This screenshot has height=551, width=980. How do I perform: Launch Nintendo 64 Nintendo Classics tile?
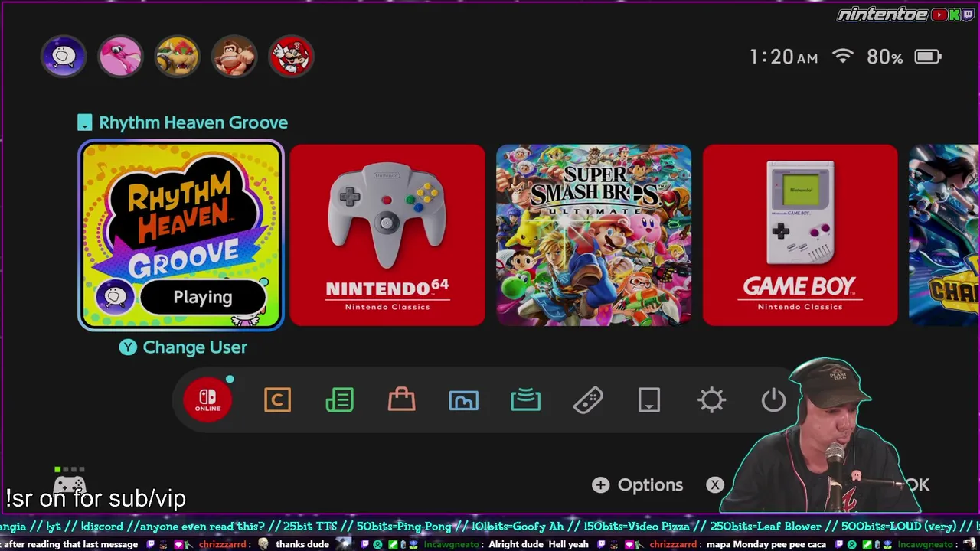point(387,235)
